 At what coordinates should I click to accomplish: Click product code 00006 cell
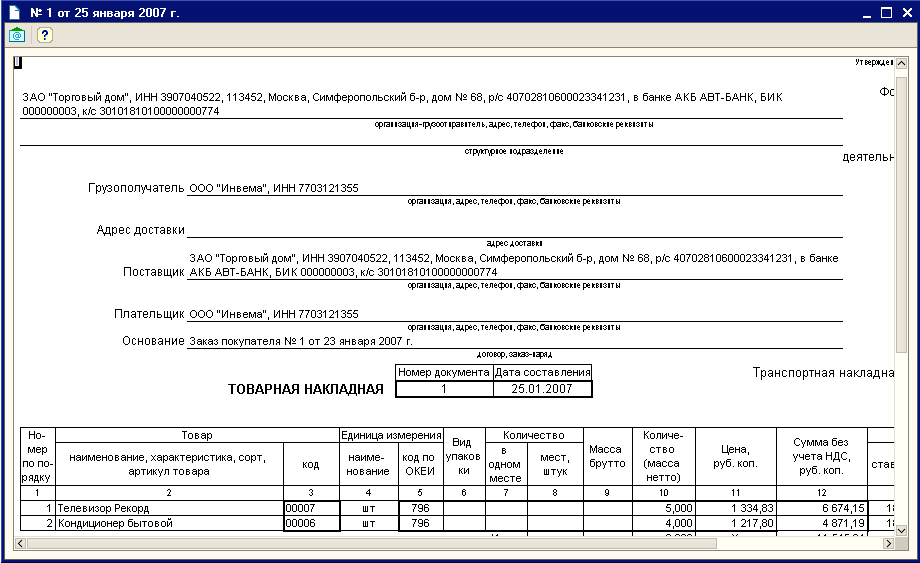311,523
